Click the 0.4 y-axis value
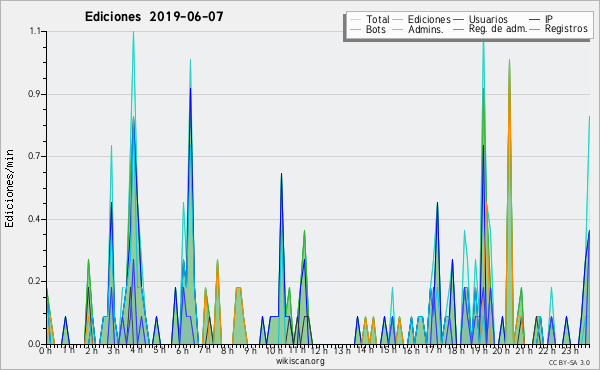The height and width of the screenshot is (370, 600). coord(34,219)
